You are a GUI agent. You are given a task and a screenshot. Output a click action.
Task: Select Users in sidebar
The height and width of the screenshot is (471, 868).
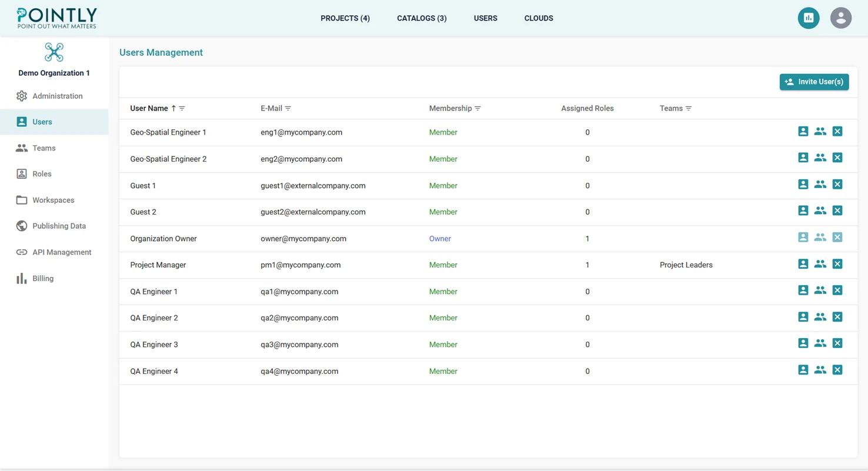[54, 122]
